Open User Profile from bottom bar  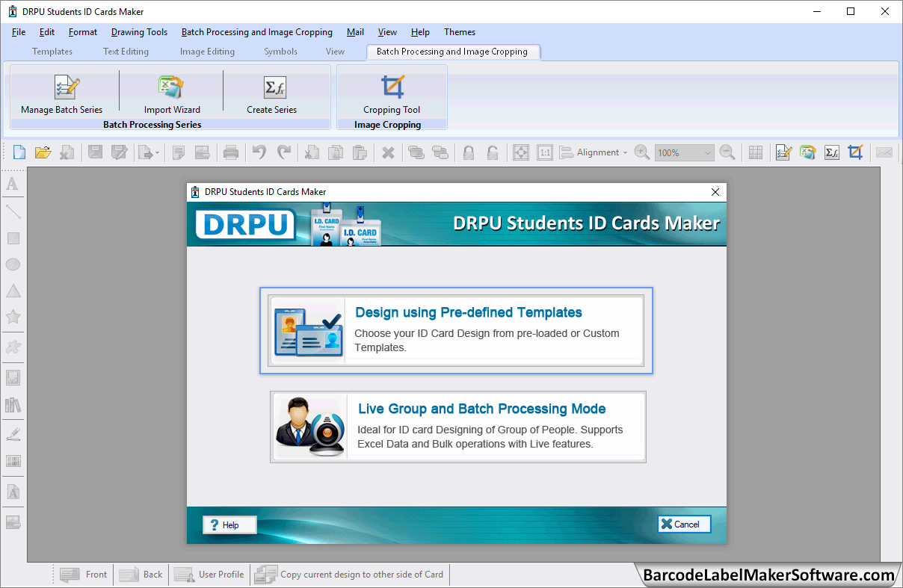coord(209,575)
